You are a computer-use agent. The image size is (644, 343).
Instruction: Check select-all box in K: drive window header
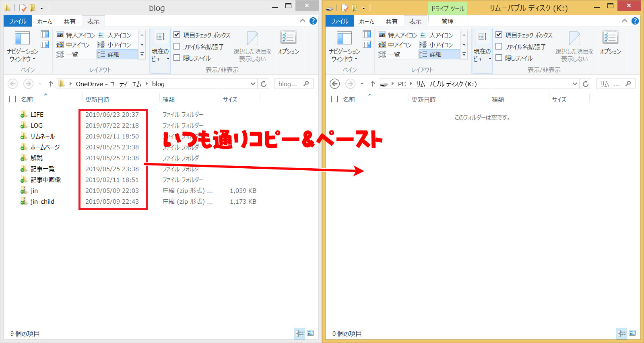point(334,99)
